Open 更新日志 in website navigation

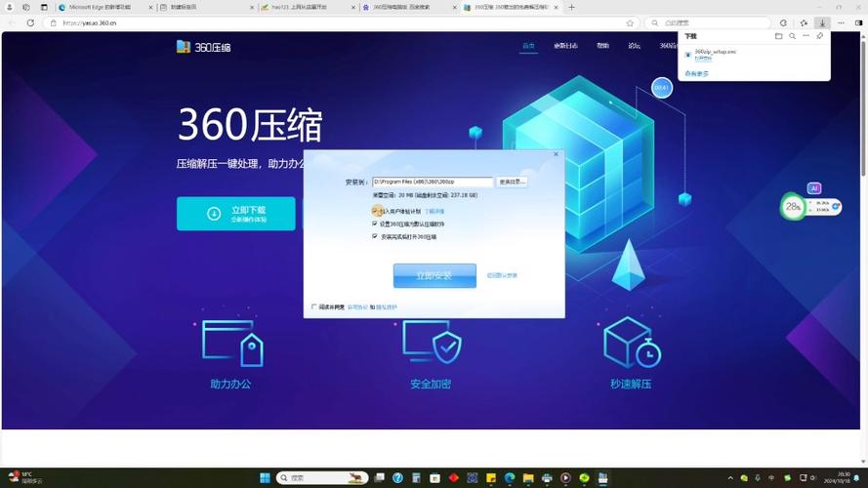pyautogui.click(x=565, y=46)
